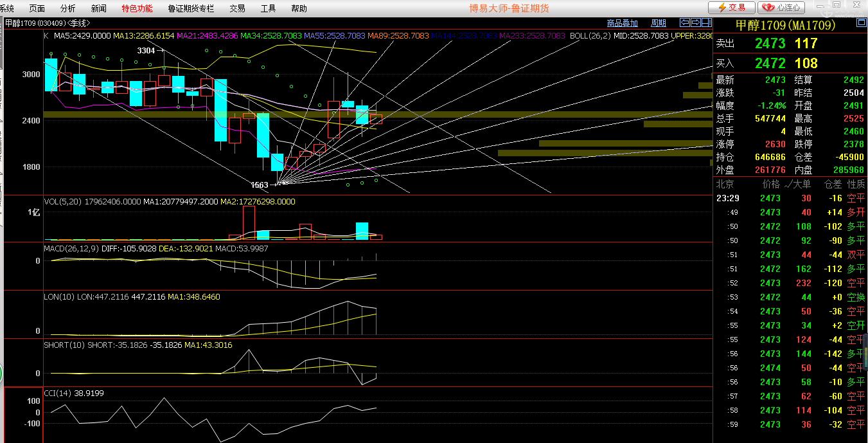Open the 交易 lightning trade button

(732, 8)
